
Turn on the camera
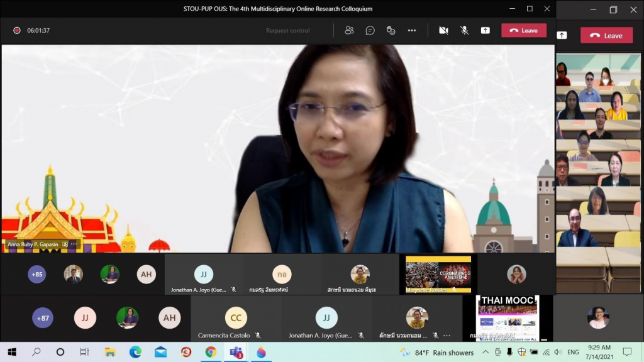tap(443, 30)
